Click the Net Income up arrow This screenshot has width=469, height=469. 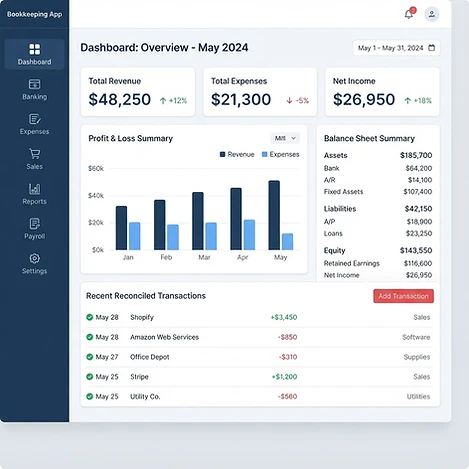(407, 101)
